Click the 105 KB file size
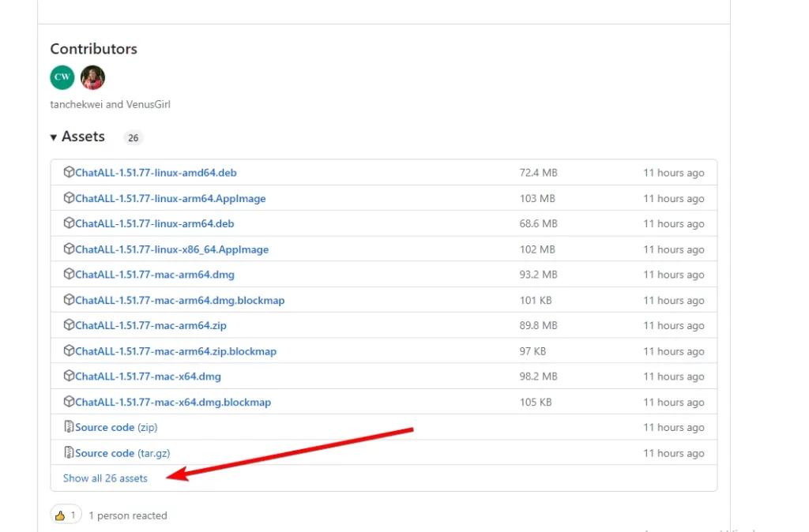 [536, 403]
